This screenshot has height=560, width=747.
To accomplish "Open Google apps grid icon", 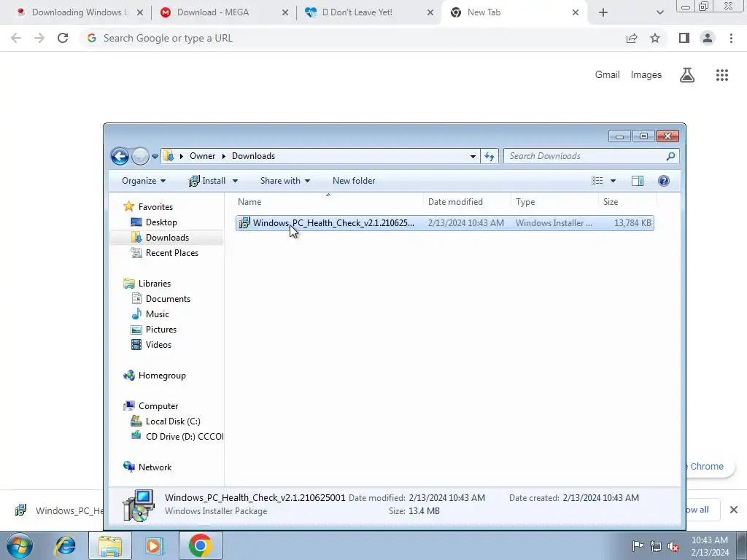I will point(722,75).
